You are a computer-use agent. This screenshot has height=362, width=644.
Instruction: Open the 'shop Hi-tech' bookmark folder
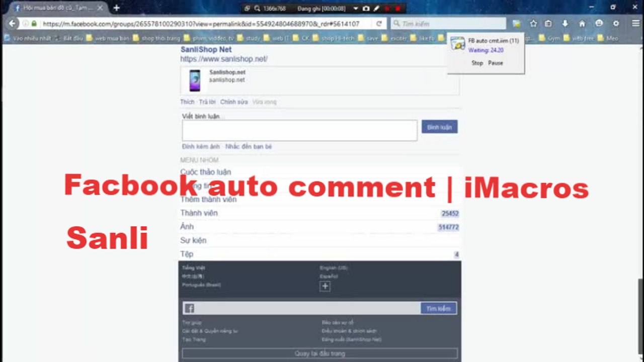tap(334, 38)
